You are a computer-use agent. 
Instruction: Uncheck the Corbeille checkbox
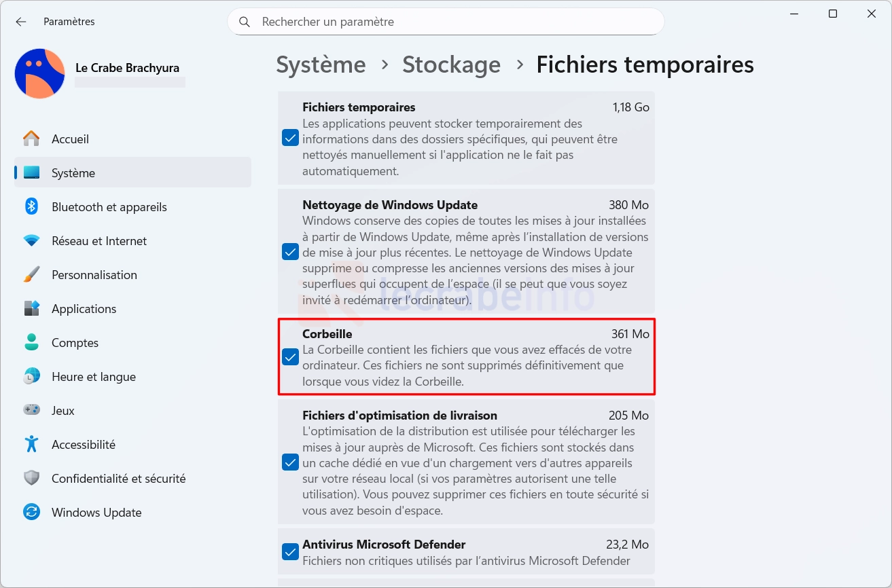click(290, 357)
